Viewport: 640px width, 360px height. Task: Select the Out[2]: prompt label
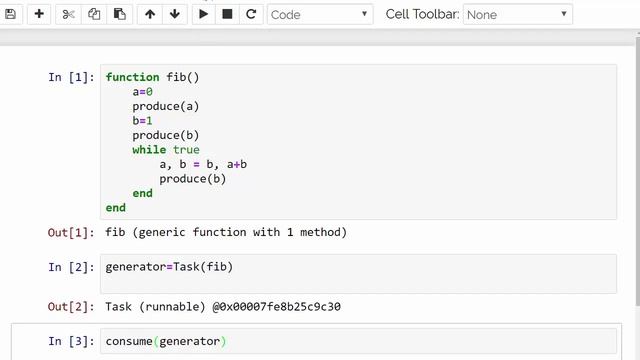(x=71, y=307)
